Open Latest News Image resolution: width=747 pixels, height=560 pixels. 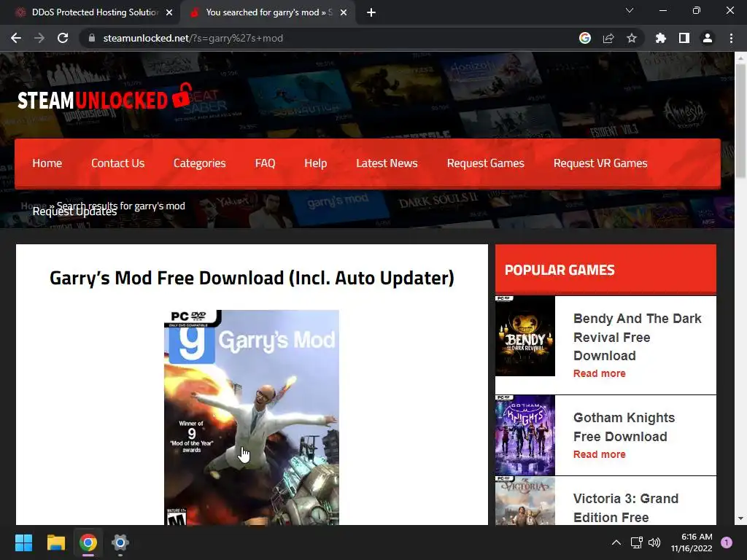[387, 163]
